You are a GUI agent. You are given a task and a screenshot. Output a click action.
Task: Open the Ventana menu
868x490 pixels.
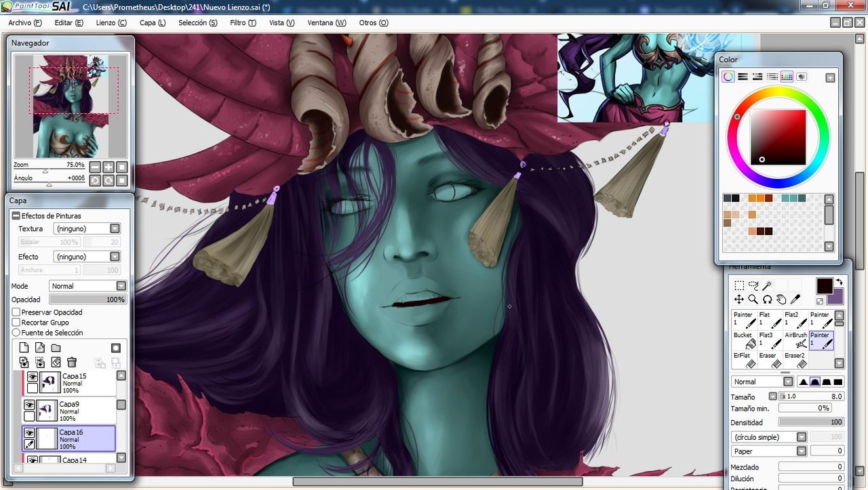[327, 22]
